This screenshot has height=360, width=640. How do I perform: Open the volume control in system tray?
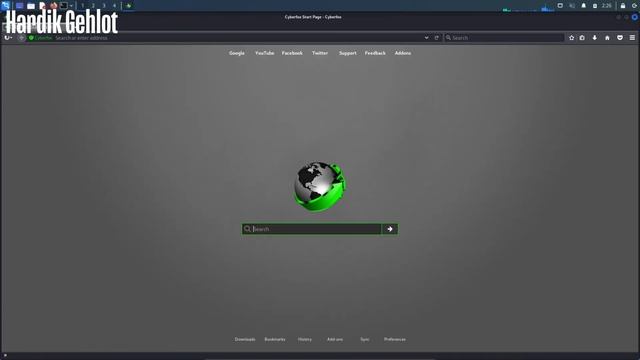pyautogui.click(x=572, y=6)
